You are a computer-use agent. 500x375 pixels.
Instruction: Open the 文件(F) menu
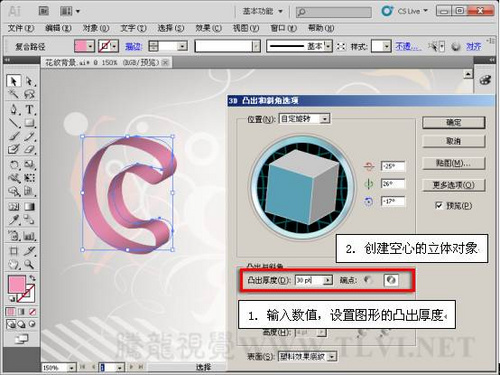click(x=21, y=28)
